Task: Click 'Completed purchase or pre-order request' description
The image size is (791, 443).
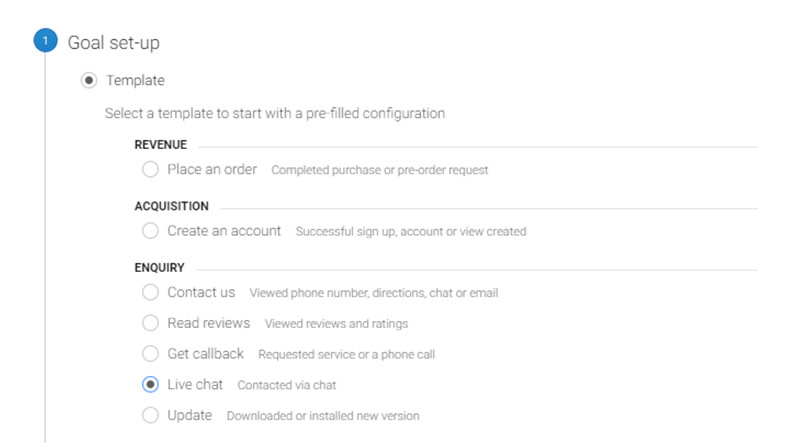Action: coord(379,170)
